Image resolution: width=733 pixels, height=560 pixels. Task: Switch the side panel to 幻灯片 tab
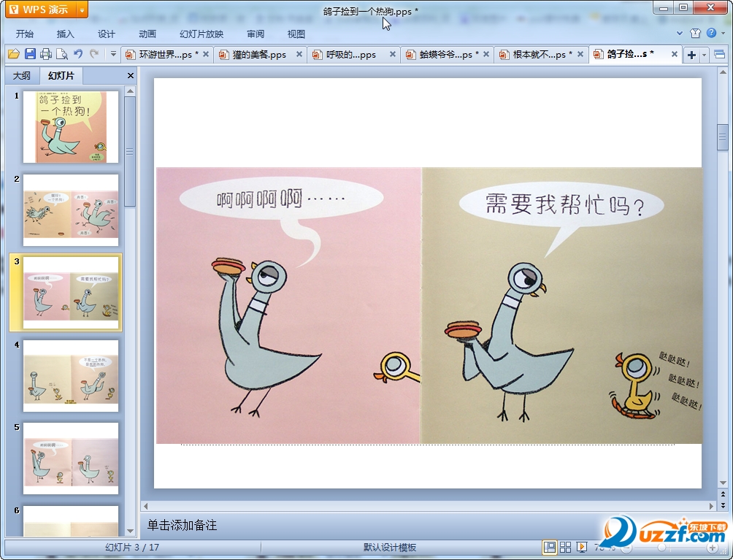61,75
